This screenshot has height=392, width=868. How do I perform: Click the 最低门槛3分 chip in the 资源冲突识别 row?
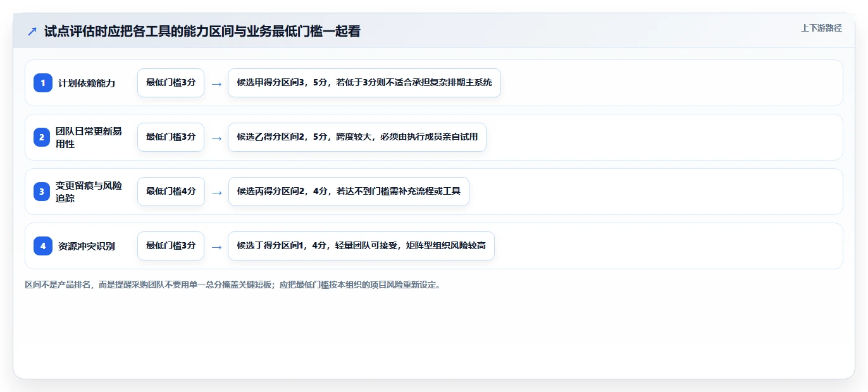tap(171, 246)
